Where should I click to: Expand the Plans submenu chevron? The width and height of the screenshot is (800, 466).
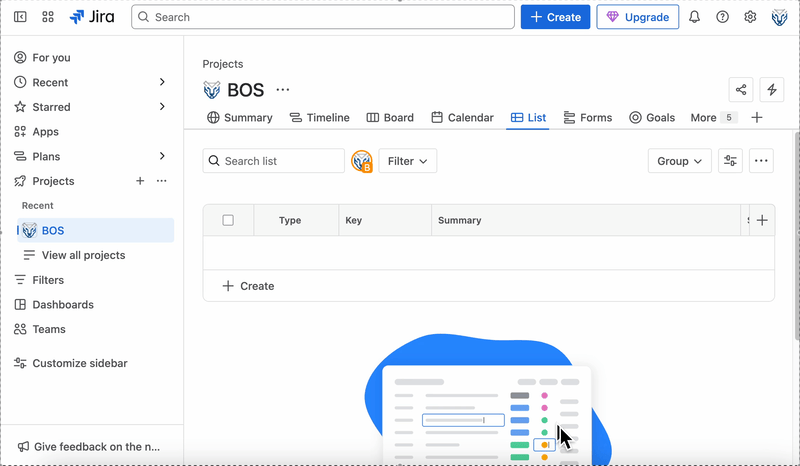tap(162, 156)
